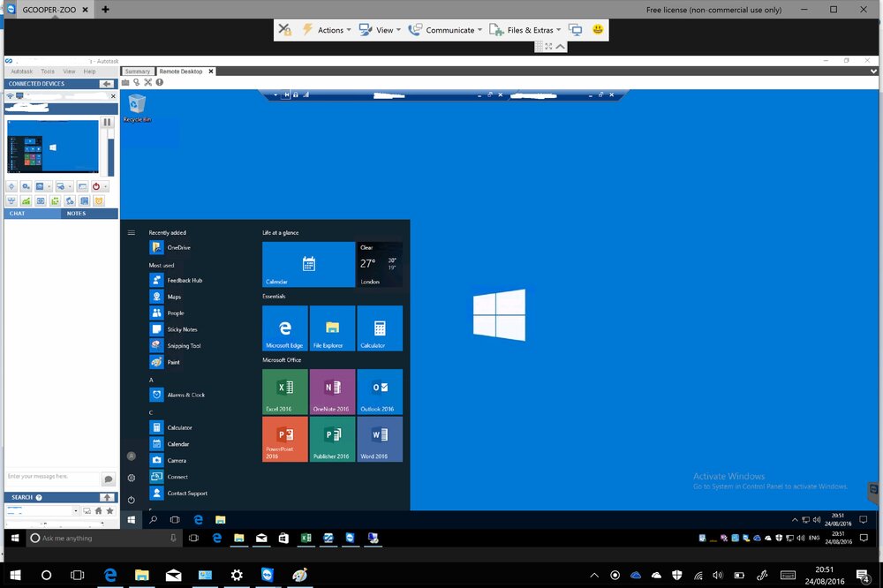This screenshot has height=588, width=883.
Task: Launch the Publisher 2016 tile
Action: point(332,440)
